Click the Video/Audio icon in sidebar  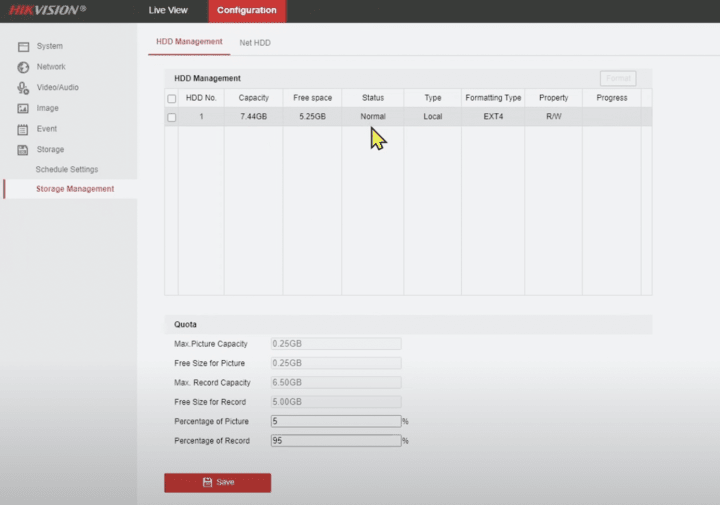point(23,88)
